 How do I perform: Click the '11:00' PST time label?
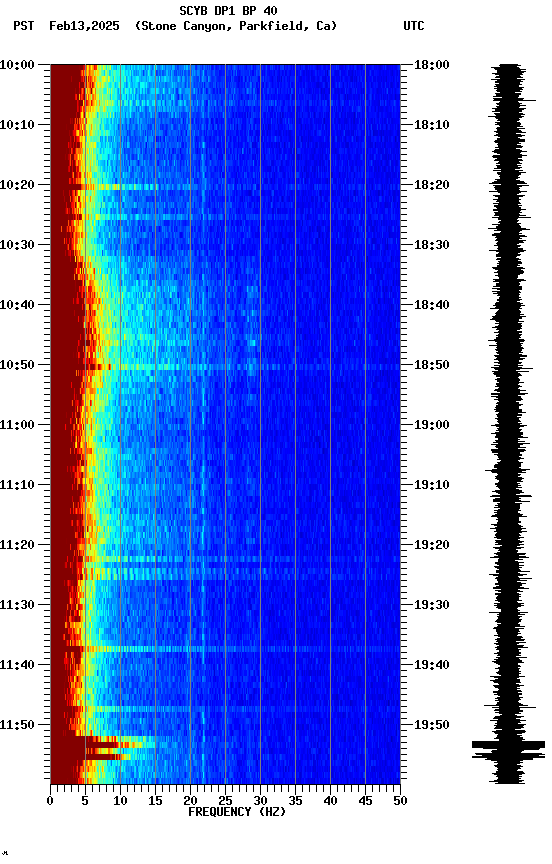17,425
